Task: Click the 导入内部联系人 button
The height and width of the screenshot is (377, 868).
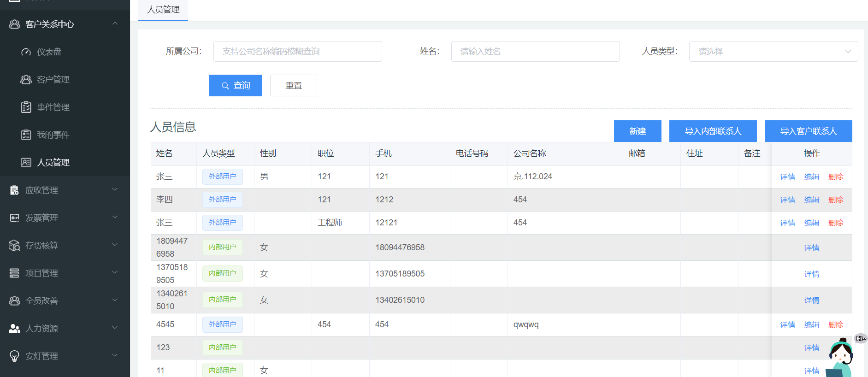Action: coord(713,131)
